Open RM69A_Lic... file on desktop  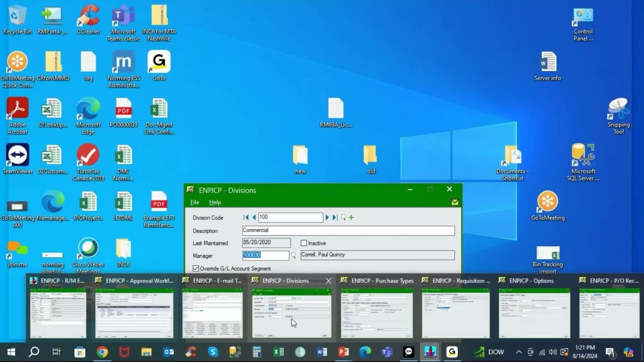coord(336,113)
